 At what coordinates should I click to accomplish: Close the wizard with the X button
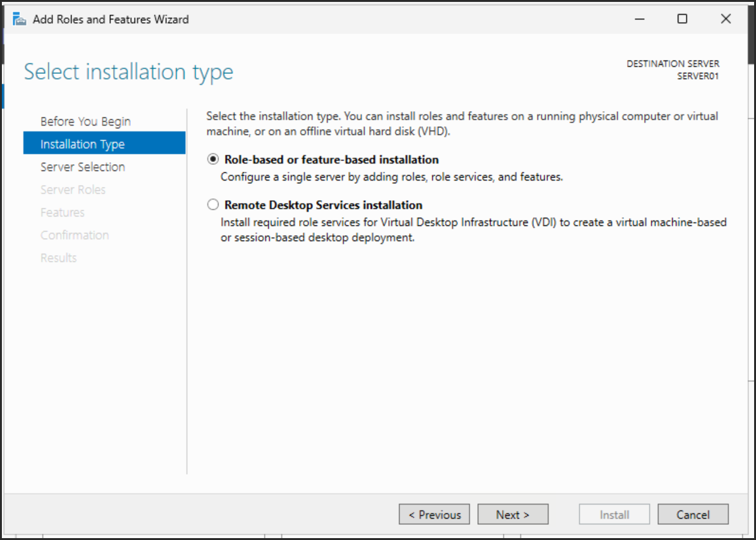click(x=726, y=19)
